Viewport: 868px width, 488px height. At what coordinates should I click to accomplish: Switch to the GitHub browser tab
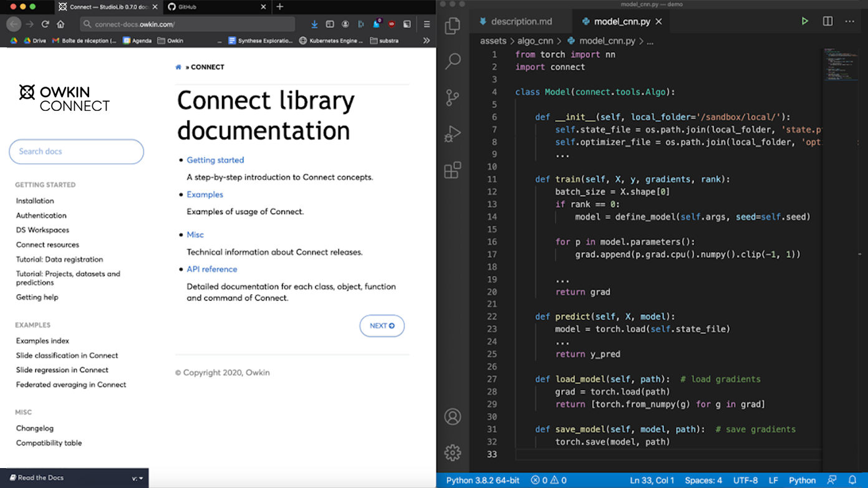pos(215,7)
